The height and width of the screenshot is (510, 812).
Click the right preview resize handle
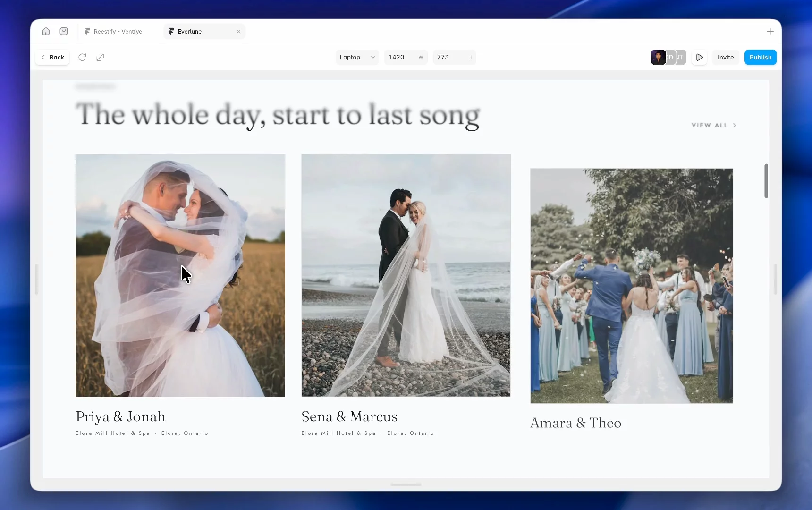coord(775,279)
